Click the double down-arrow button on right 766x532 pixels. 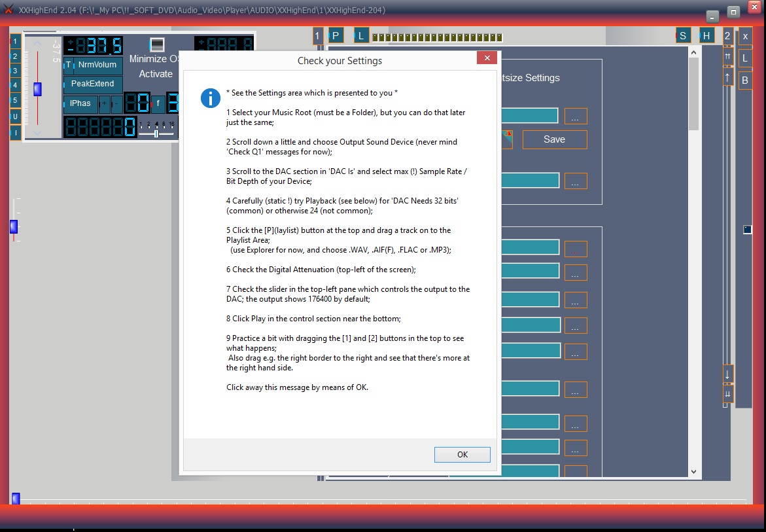(x=727, y=394)
